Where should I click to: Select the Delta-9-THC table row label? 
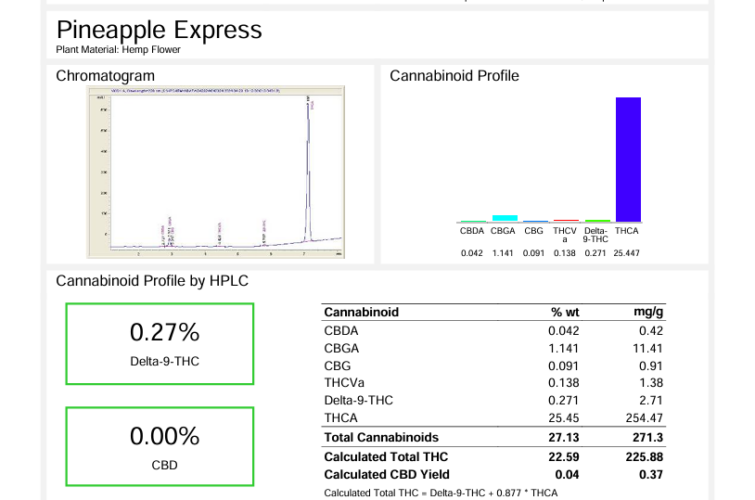coord(358,400)
